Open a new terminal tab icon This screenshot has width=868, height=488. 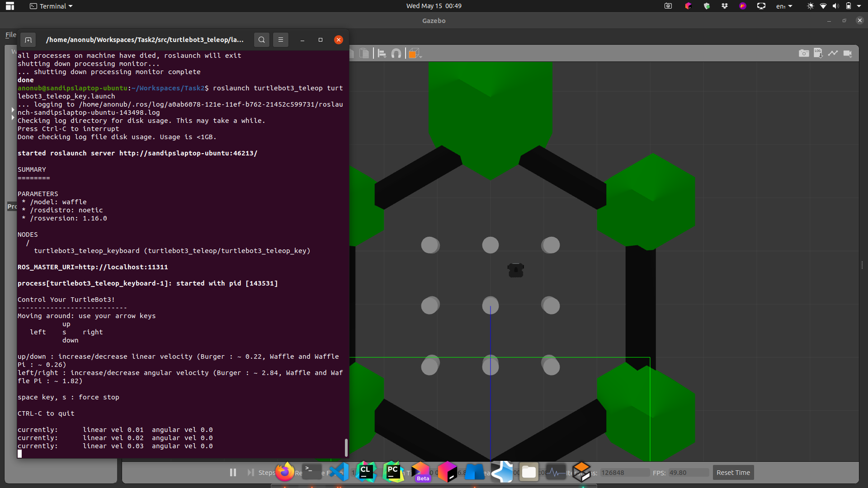click(x=28, y=40)
